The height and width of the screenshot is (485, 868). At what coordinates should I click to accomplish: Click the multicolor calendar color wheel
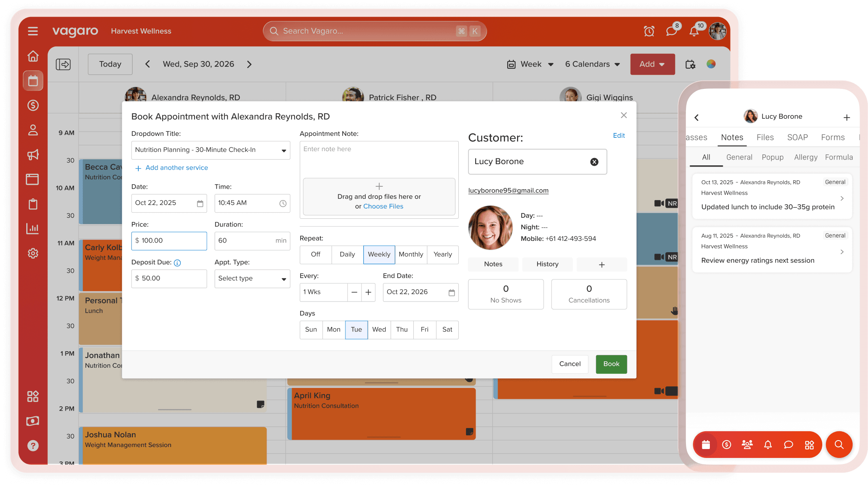pos(711,64)
